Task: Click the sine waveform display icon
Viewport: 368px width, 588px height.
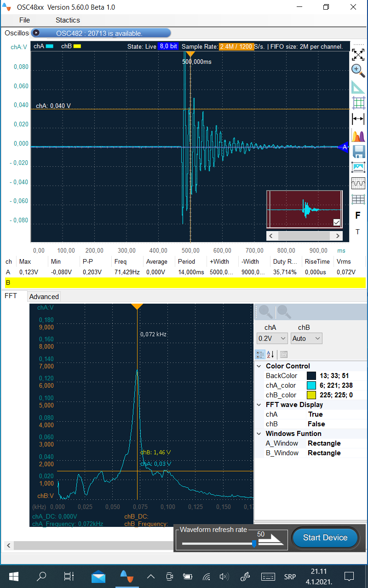Action: coord(358,184)
